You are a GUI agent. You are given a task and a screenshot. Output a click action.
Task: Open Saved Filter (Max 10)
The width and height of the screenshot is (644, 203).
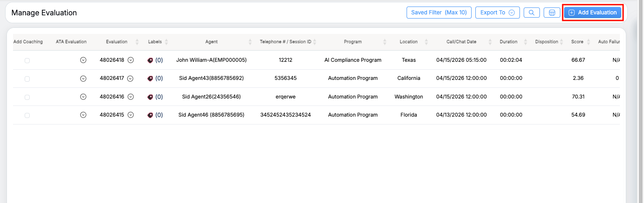pyautogui.click(x=439, y=13)
